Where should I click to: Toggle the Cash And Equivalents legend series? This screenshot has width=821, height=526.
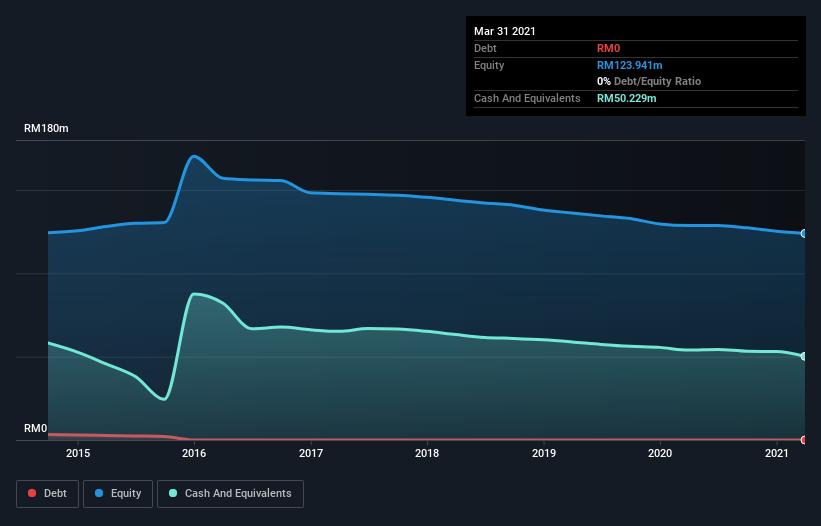(230, 494)
